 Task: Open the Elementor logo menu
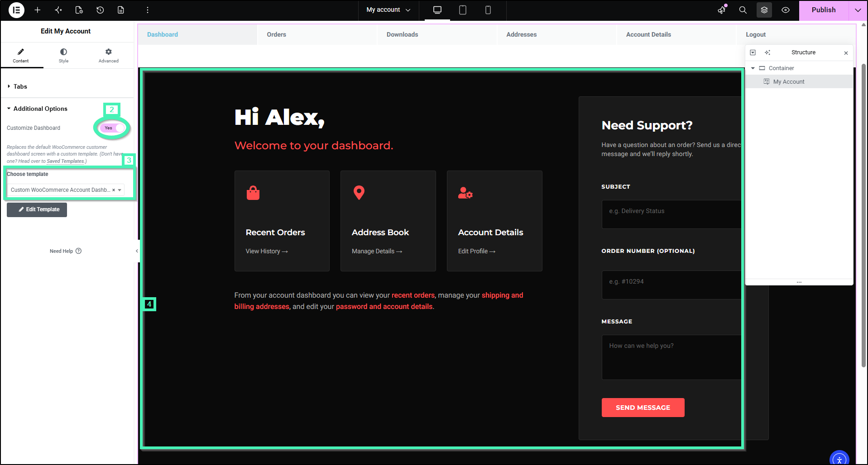[x=16, y=10]
